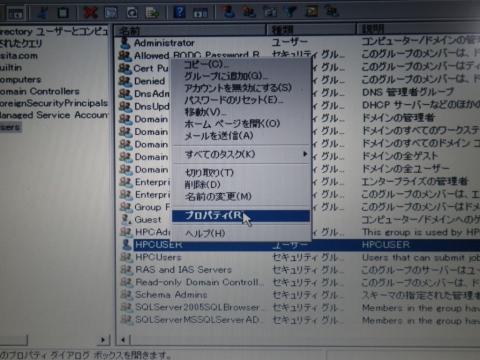Click the Export List toolbar icon

pos(152,13)
